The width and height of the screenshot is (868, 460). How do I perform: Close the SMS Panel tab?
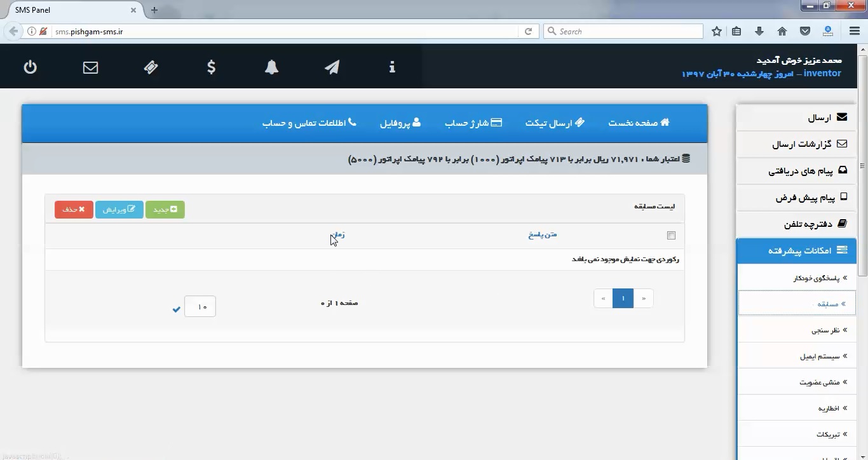pyautogui.click(x=133, y=10)
